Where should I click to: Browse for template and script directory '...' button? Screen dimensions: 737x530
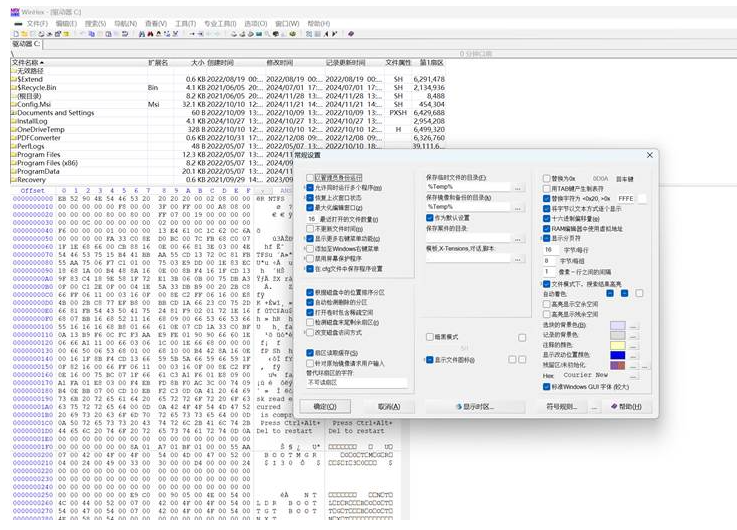tap(517, 258)
